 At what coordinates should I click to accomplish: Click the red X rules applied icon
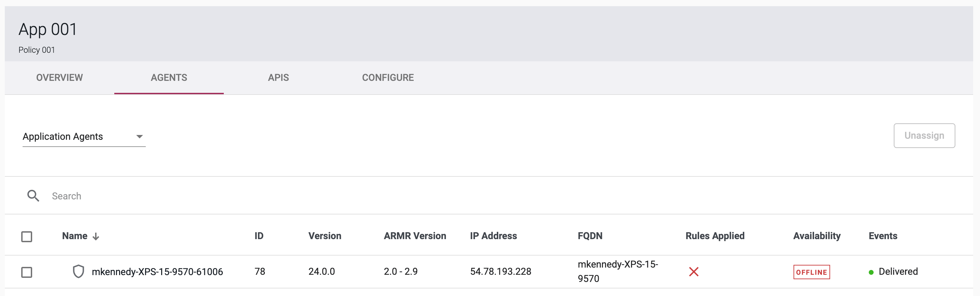click(694, 272)
